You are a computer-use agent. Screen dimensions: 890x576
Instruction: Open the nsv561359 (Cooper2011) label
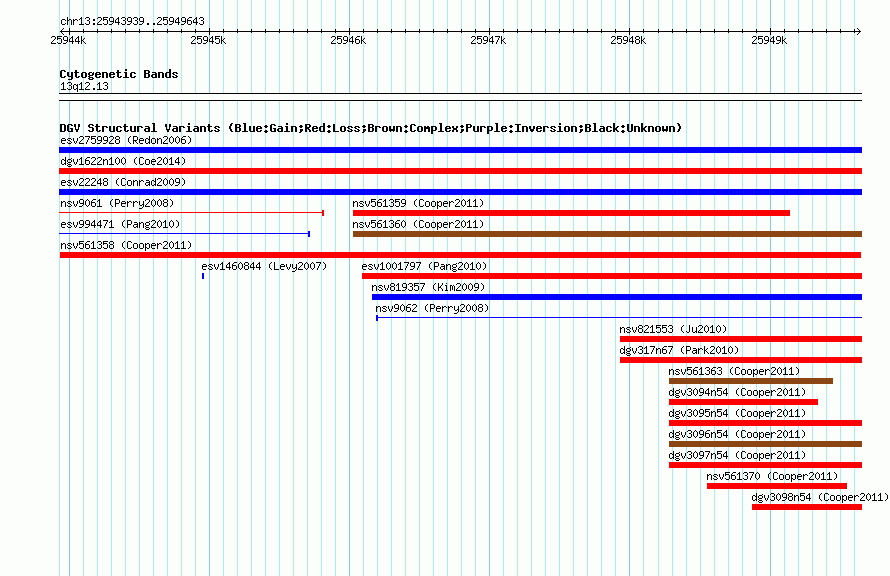(x=418, y=203)
